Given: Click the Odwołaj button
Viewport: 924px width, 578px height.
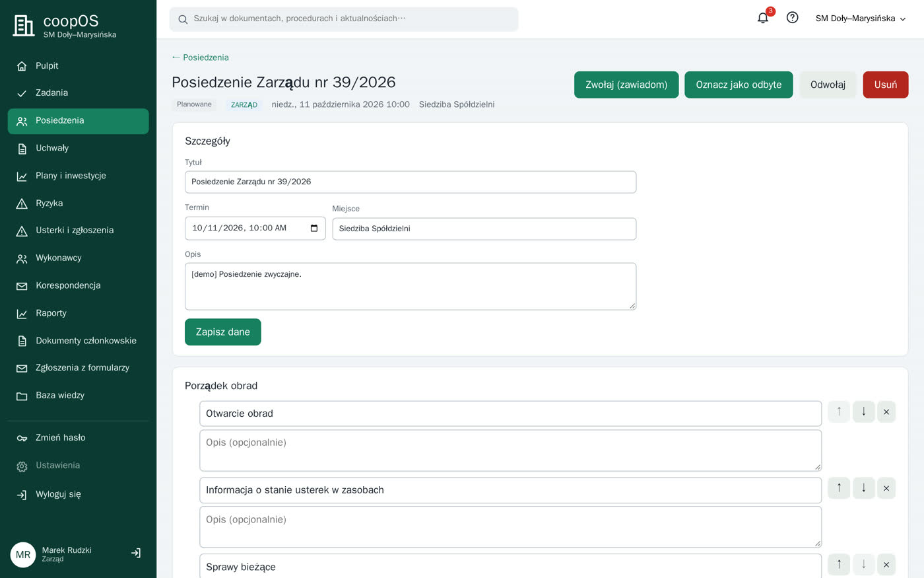Looking at the screenshot, I should point(828,85).
